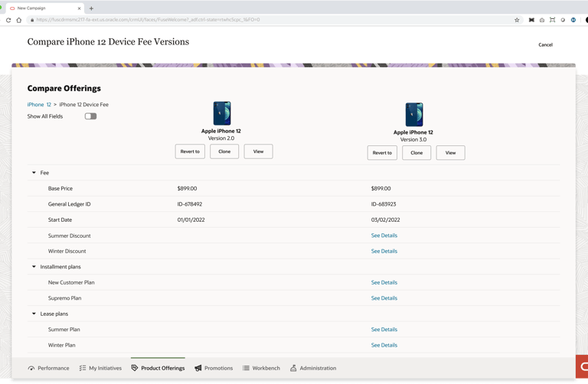Viewport: 588px width, 384px height.
Task: Open the browser extensions puzzle icon
Action: tap(531, 20)
